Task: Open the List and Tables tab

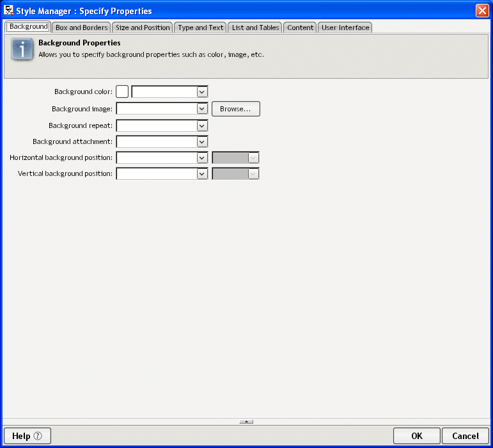Action: [x=255, y=28]
